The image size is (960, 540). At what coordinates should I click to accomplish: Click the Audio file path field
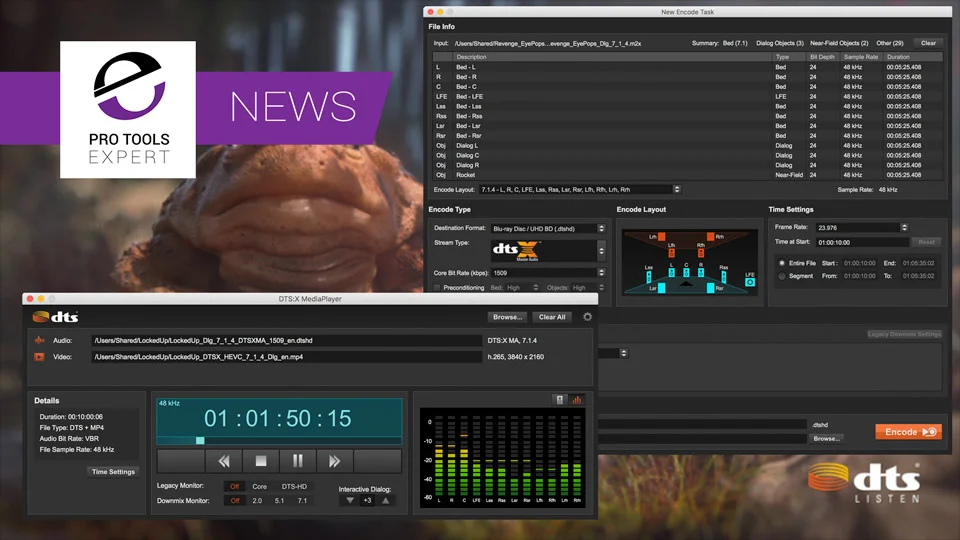click(287, 340)
